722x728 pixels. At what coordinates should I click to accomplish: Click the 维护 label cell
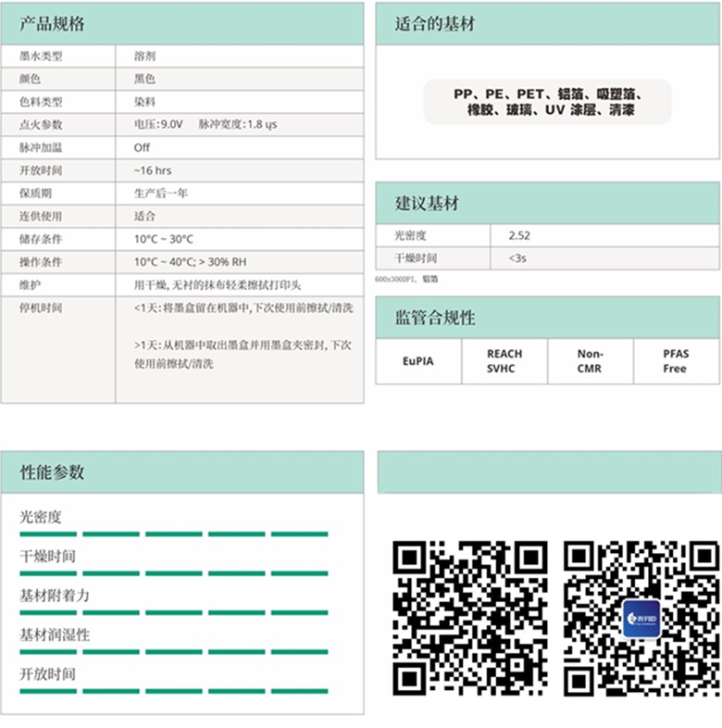pyautogui.click(x=58, y=284)
